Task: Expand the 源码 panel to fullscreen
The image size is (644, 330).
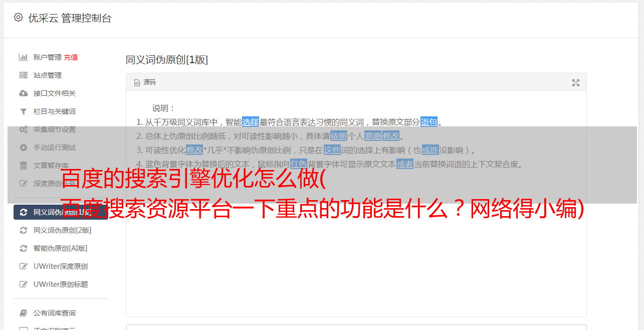Action: tap(576, 83)
